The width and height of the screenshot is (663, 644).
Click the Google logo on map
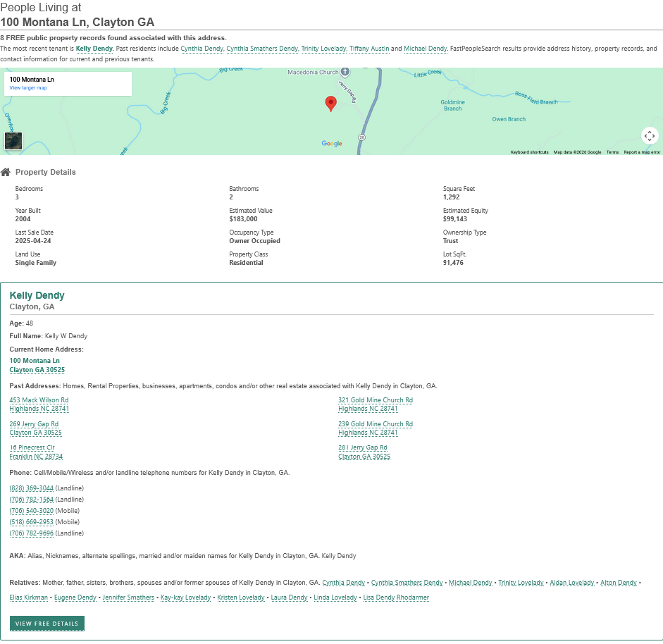332,144
